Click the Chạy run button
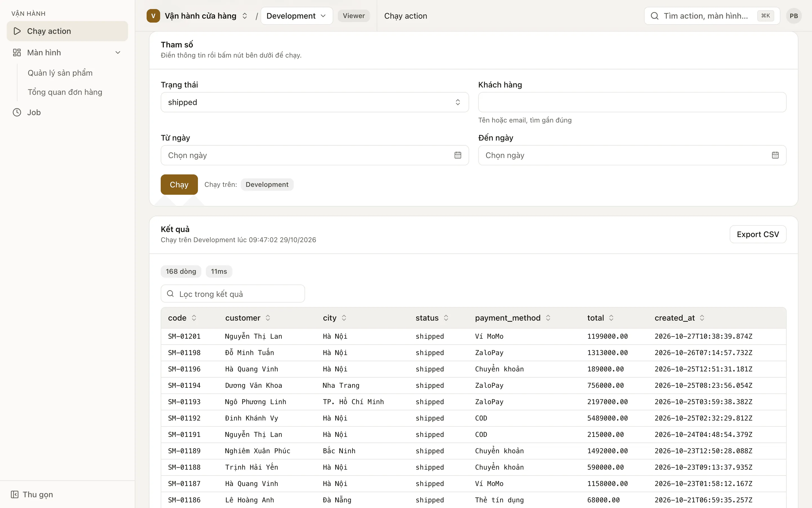The height and width of the screenshot is (508, 812). tap(179, 185)
